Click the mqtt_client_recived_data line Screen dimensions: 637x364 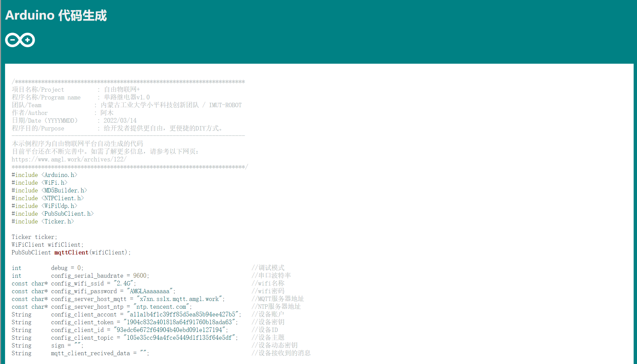click(80, 353)
